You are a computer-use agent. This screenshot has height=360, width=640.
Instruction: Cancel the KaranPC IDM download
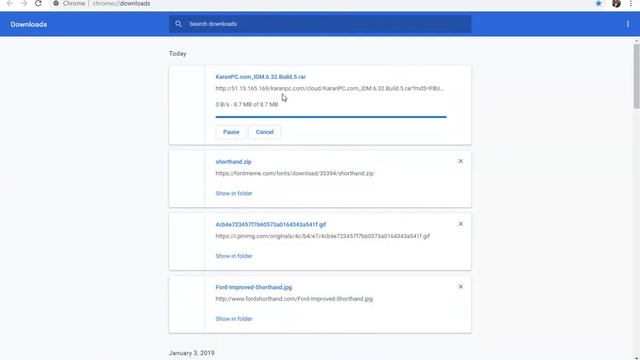(x=264, y=132)
